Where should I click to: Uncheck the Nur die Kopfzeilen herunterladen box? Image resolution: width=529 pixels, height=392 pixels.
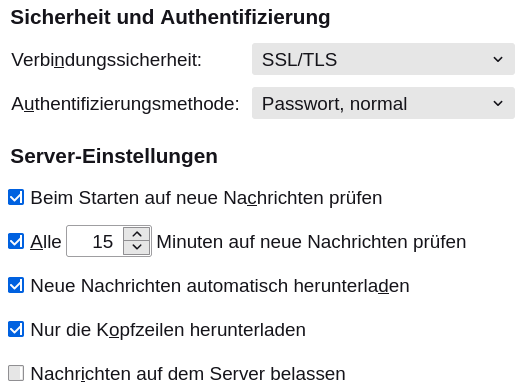[x=16, y=329]
